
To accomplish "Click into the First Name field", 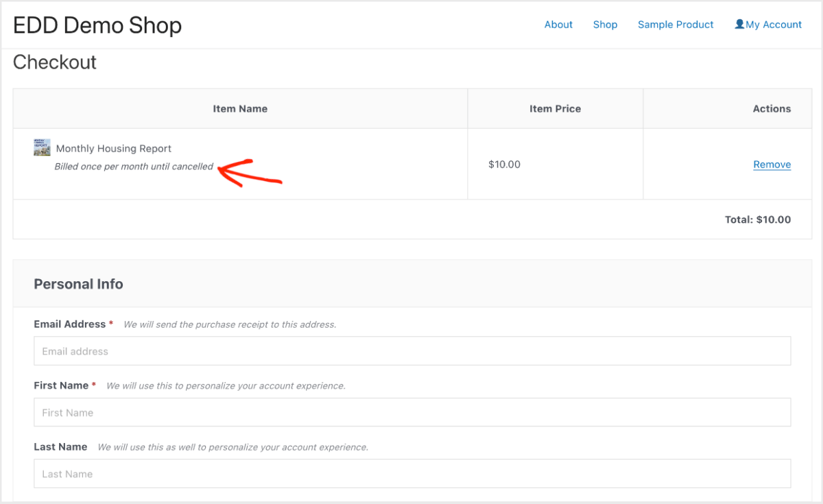I will click(x=412, y=412).
